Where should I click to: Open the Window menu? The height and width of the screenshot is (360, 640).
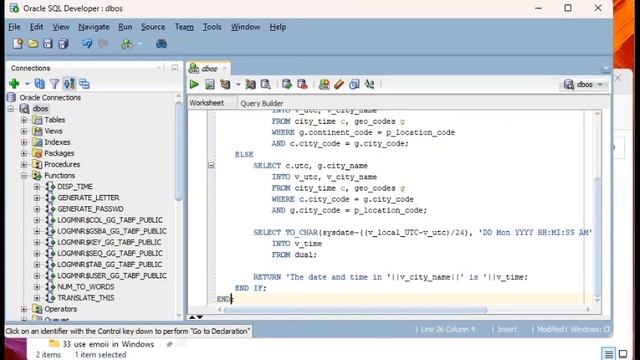pos(245,27)
